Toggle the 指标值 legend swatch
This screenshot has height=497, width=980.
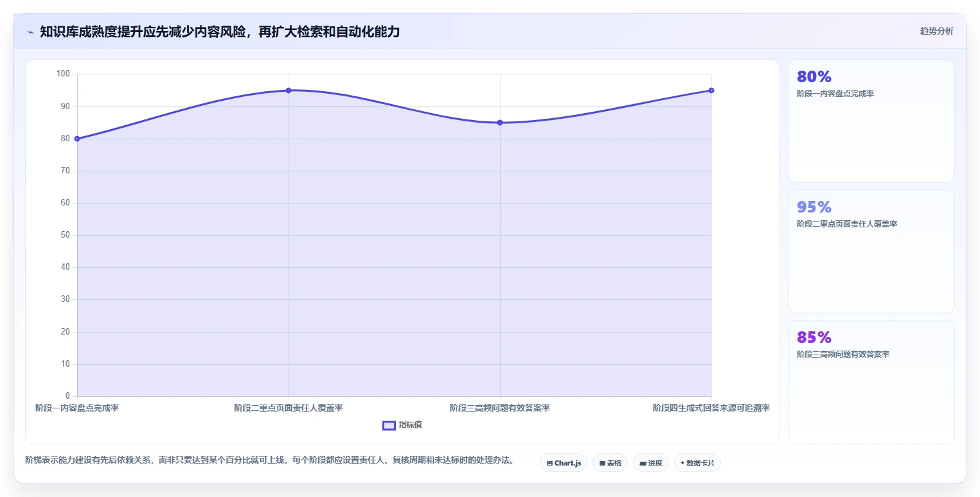click(389, 425)
